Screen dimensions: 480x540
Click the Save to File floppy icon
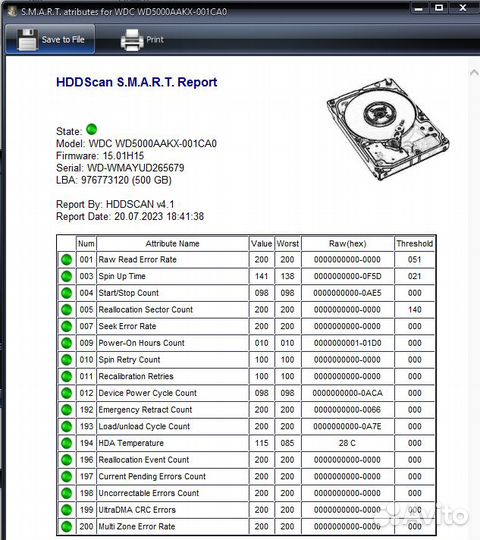(x=27, y=40)
